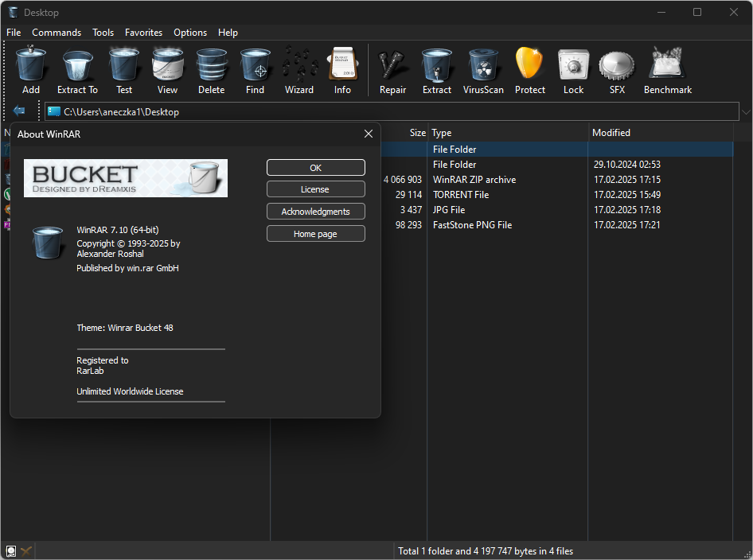Click the Info toolbar icon
753x560 pixels.
(x=342, y=64)
